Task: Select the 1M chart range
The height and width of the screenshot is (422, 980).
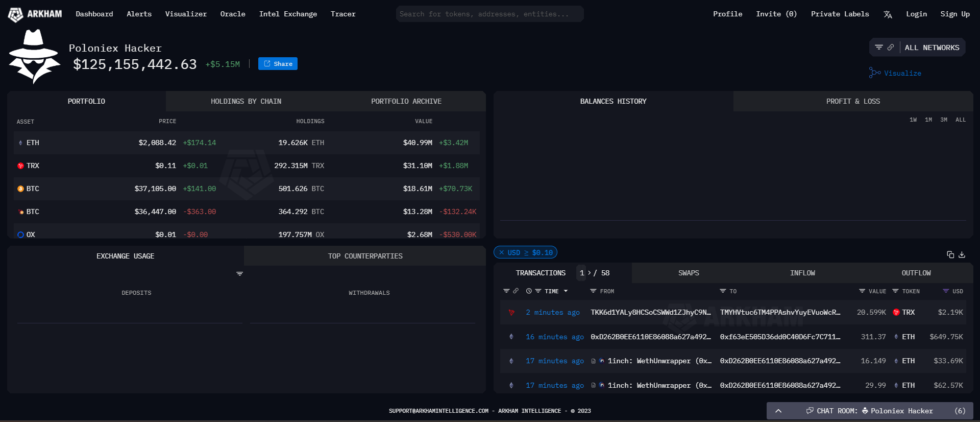Action: 928,120
